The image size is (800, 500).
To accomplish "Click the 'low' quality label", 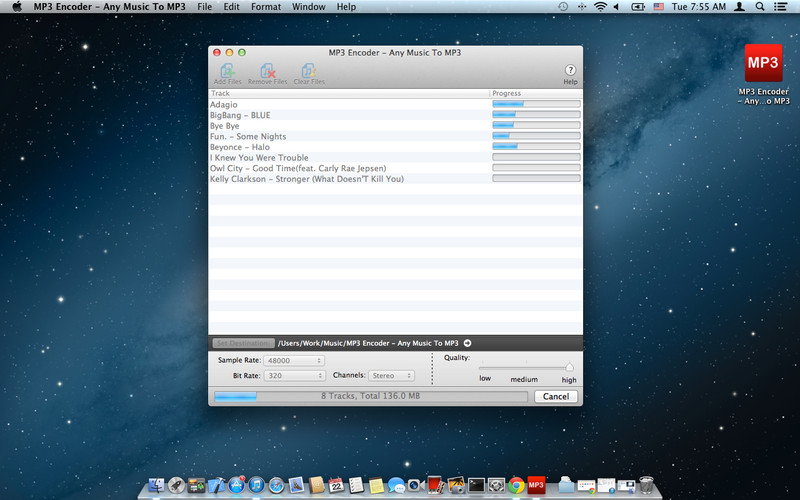I will click(x=485, y=379).
